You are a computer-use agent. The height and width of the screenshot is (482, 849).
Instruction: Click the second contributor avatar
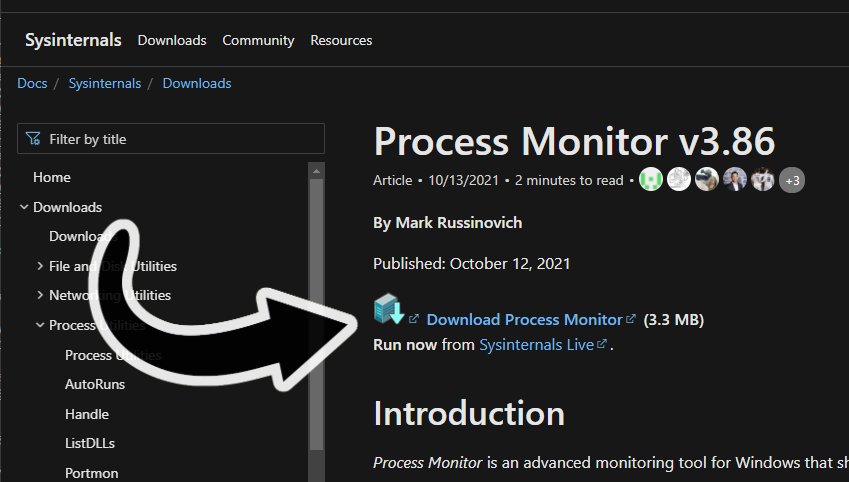(679, 180)
